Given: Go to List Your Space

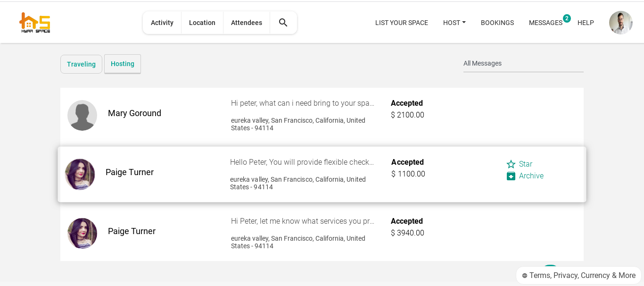Looking at the screenshot, I should [x=402, y=23].
